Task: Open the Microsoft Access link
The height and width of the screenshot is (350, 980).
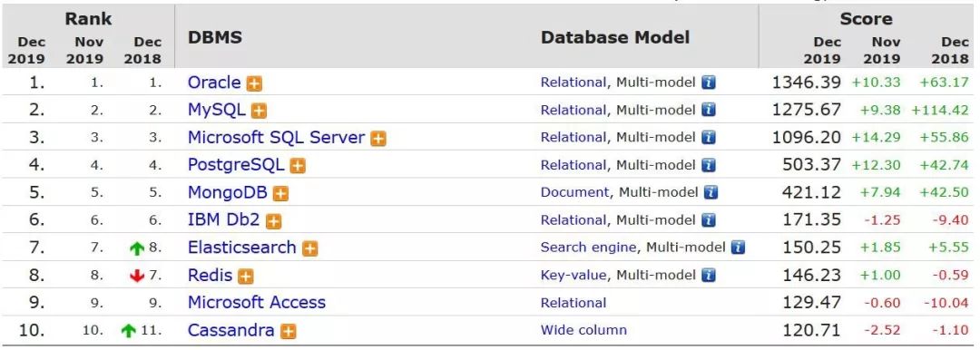Action: coord(257,303)
